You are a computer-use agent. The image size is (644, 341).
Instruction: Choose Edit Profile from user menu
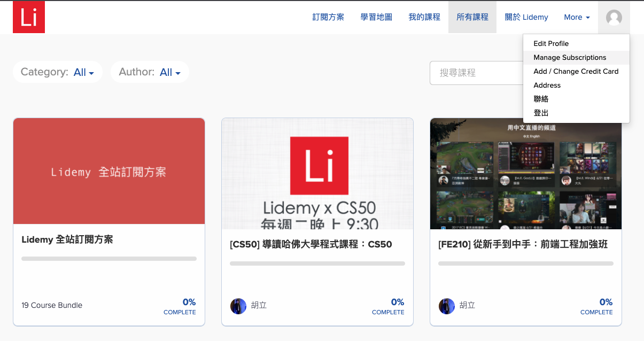coord(576,44)
